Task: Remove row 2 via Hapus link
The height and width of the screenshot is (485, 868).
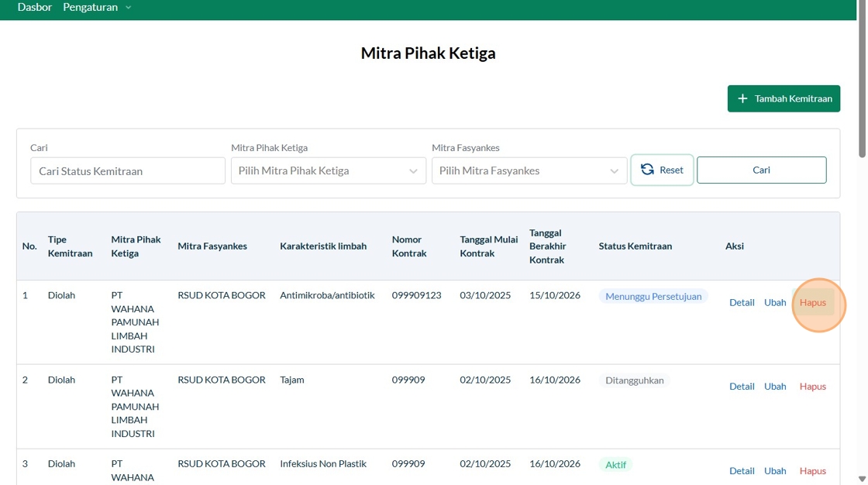Action: 813,387
